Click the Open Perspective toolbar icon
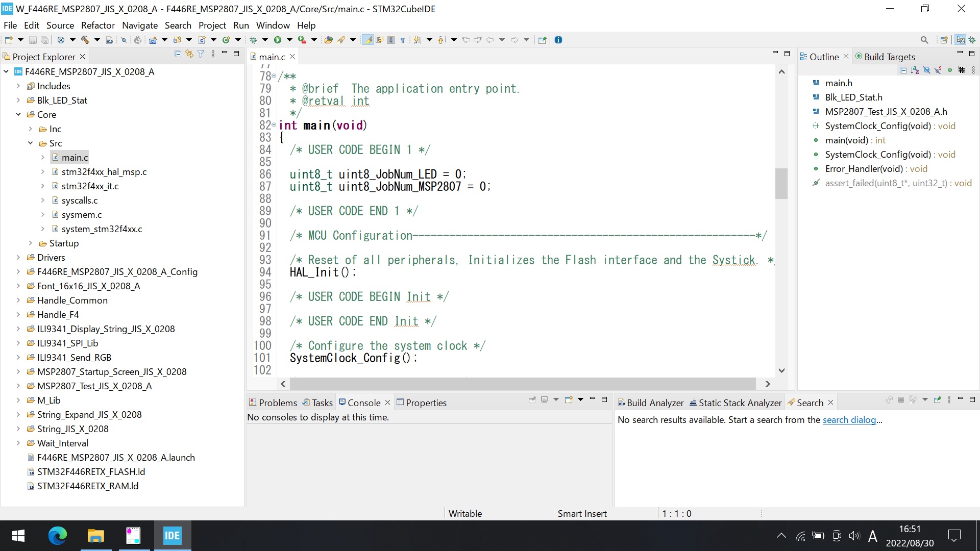The height and width of the screenshot is (551, 980). [x=944, y=40]
